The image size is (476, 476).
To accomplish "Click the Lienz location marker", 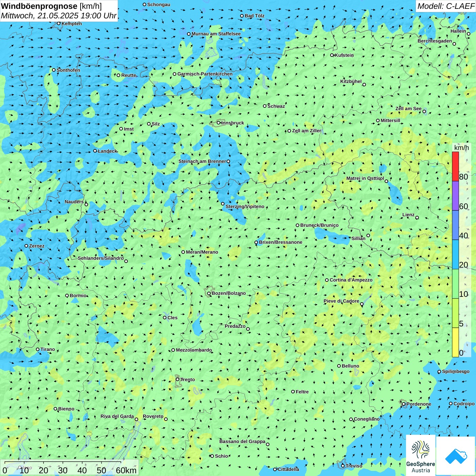I will [417, 218].
